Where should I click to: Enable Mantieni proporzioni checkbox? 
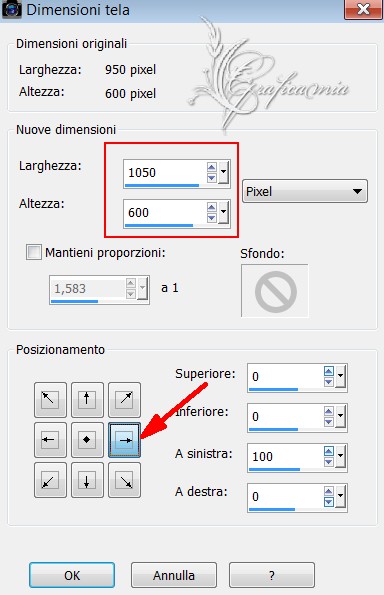point(34,252)
